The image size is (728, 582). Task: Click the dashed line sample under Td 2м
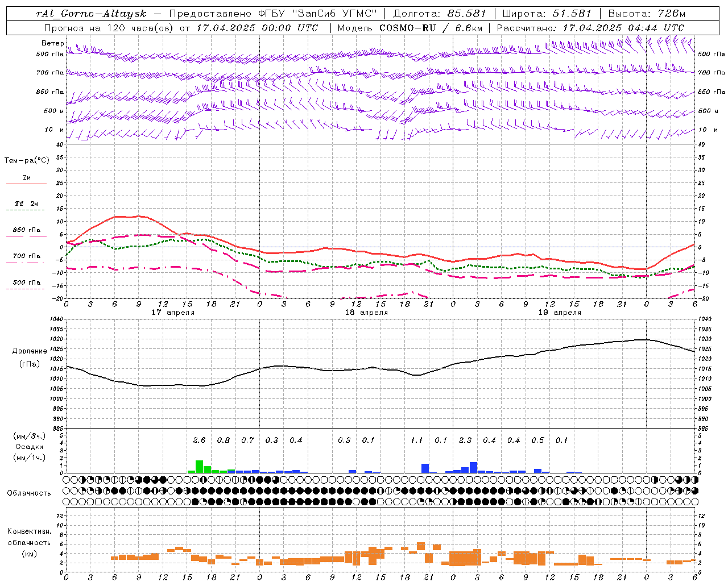(26, 210)
